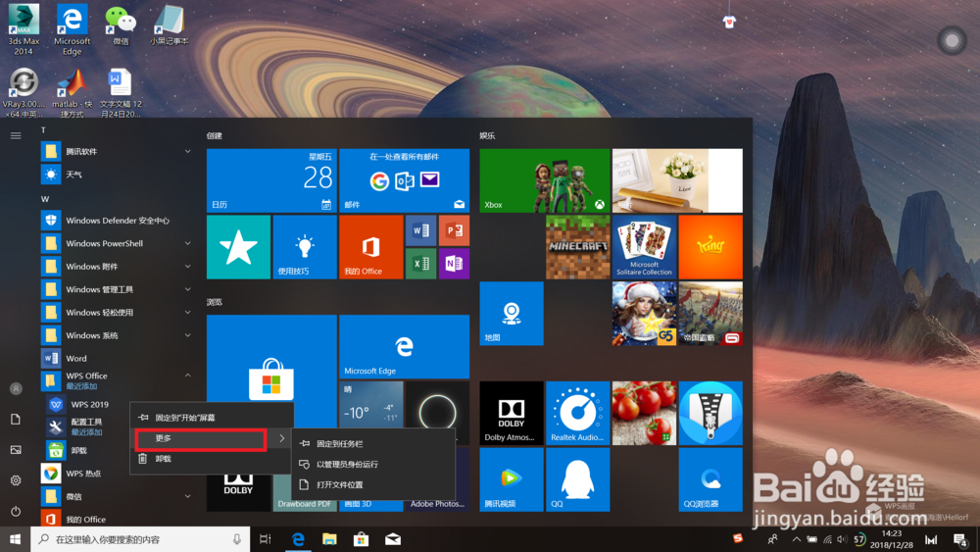Open Documents shortcut in Start sidebar
This screenshot has width=980, height=552.
click(x=16, y=420)
